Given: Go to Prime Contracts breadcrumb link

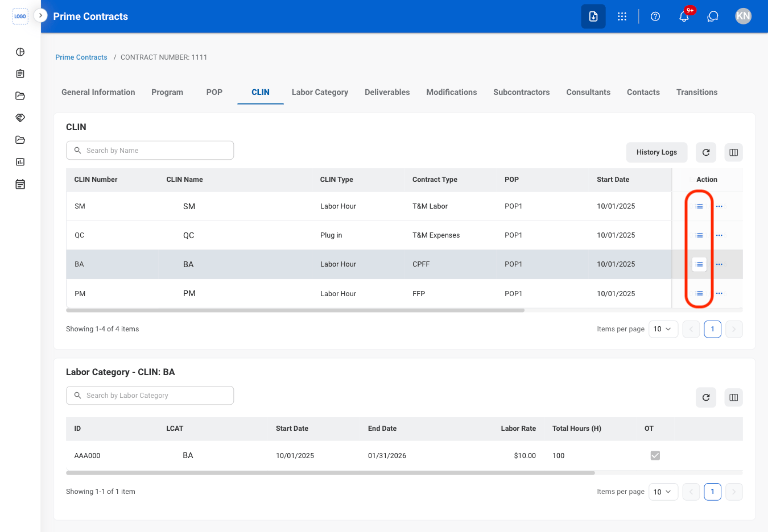Looking at the screenshot, I should (x=81, y=57).
